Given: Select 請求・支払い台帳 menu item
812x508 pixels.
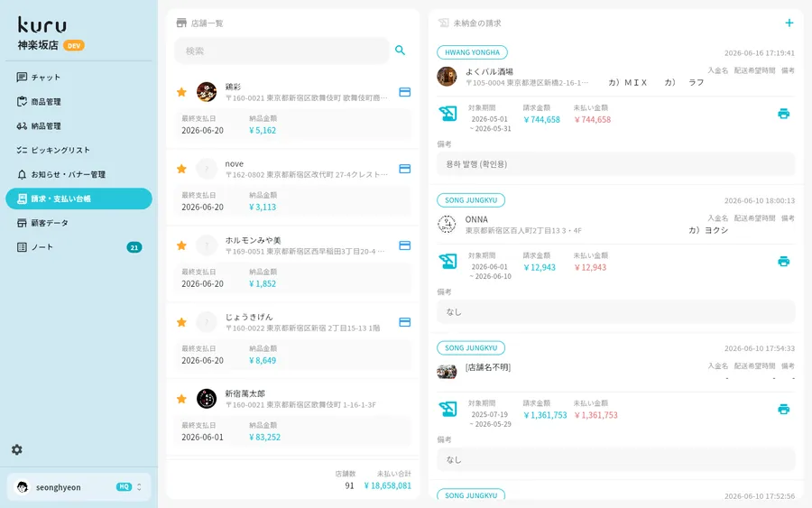Looking at the screenshot, I should 78,199.
